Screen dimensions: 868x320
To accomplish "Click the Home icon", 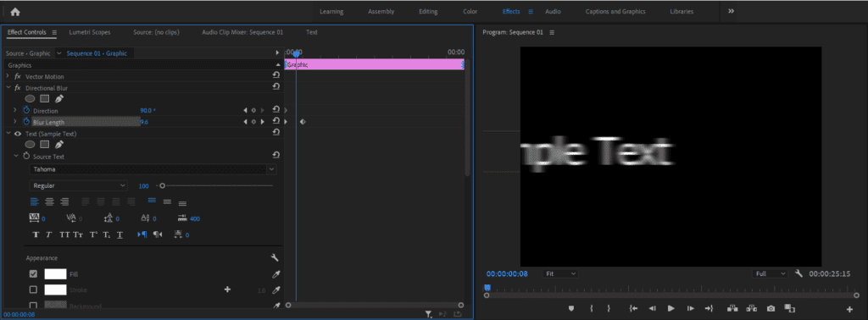I will [x=15, y=12].
